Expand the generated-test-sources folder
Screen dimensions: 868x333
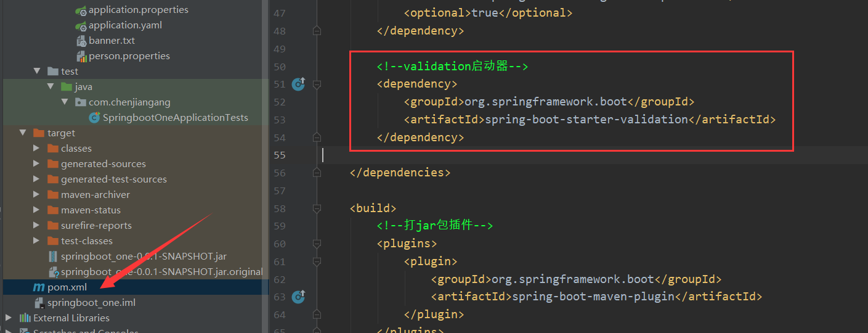pyautogui.click(x=37, y=179)
